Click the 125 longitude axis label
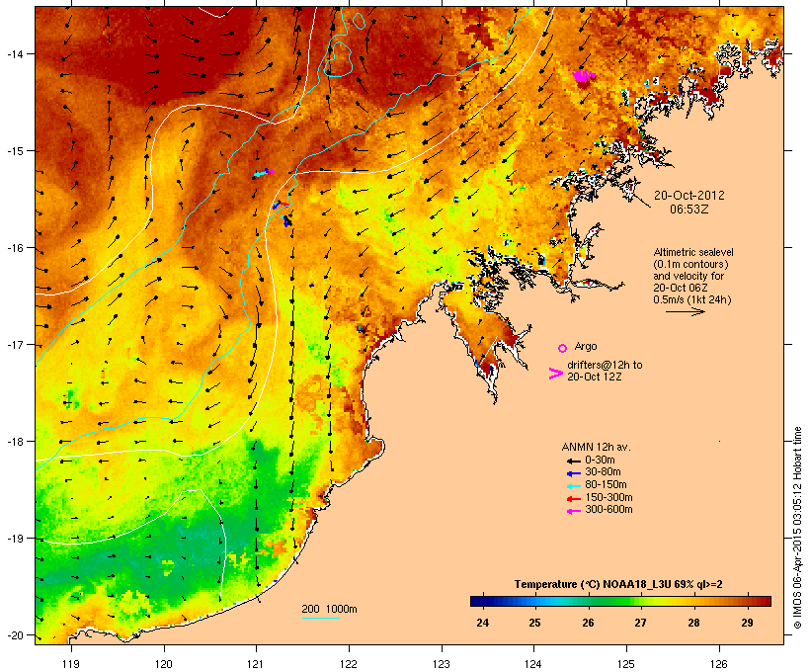The height and width of the screenshot is (672, 810). [x=626, y=664]
